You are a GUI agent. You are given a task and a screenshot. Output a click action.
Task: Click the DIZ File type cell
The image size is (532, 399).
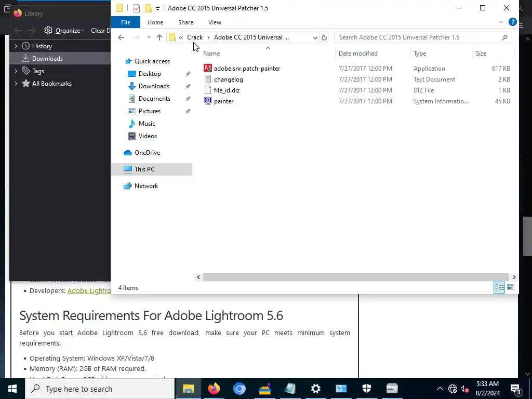(x=423, y=90)
